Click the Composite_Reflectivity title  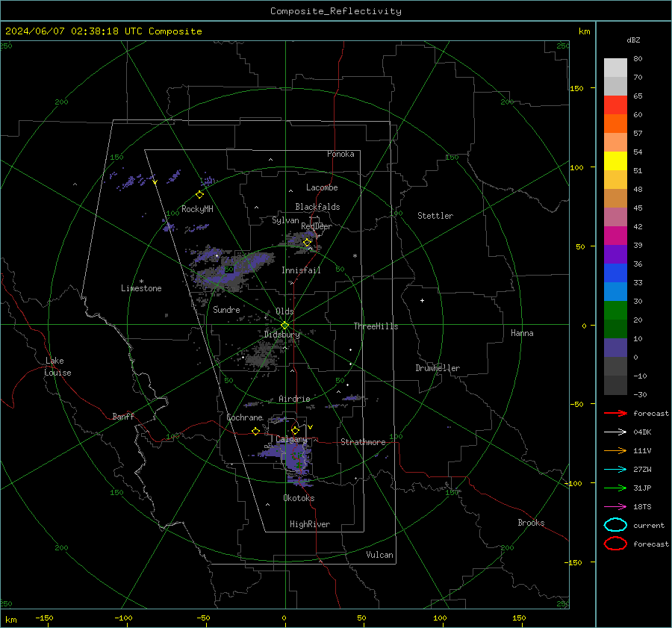point(335,11)
